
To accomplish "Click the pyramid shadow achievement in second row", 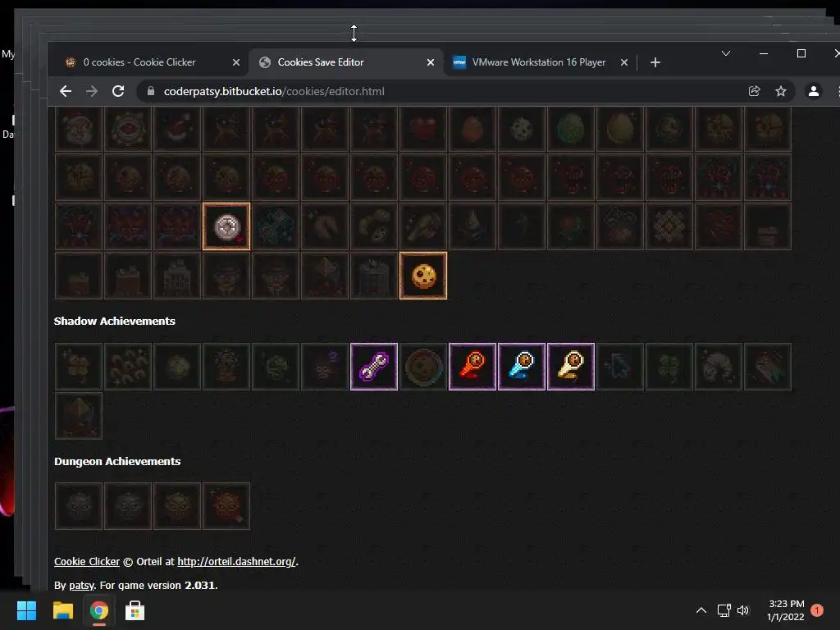I will tap(78, 416).
